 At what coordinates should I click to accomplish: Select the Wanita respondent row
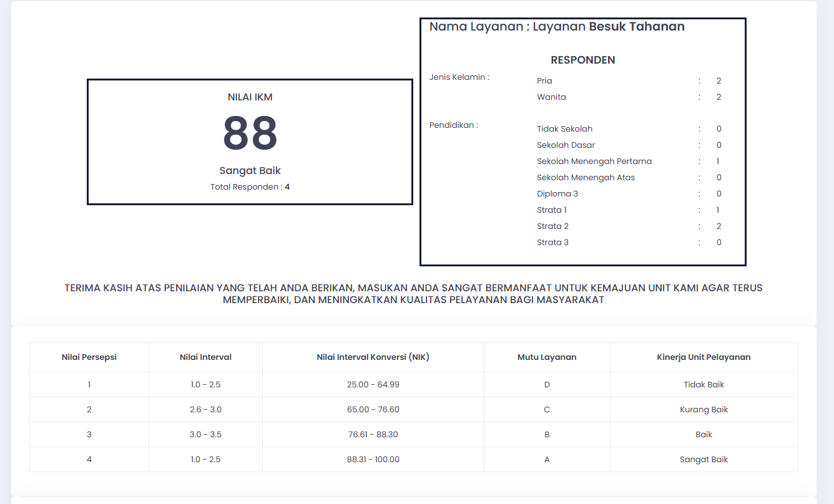coord(629,97)
